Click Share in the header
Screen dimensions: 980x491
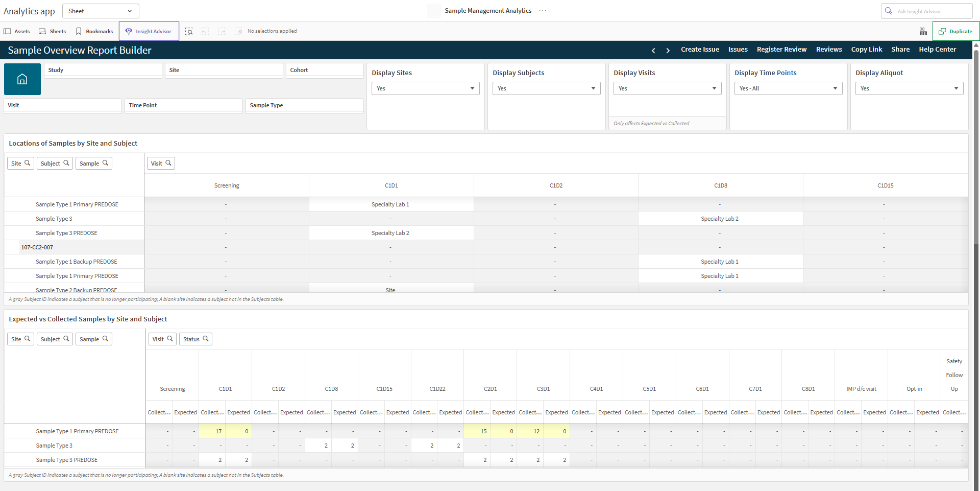click(900, 50)
